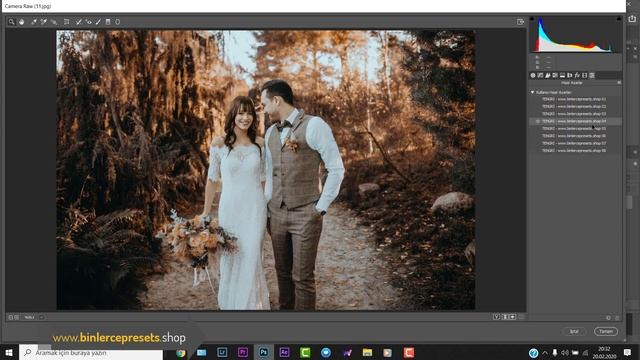Open the Calibration panel tab

[x=584, y=76]
